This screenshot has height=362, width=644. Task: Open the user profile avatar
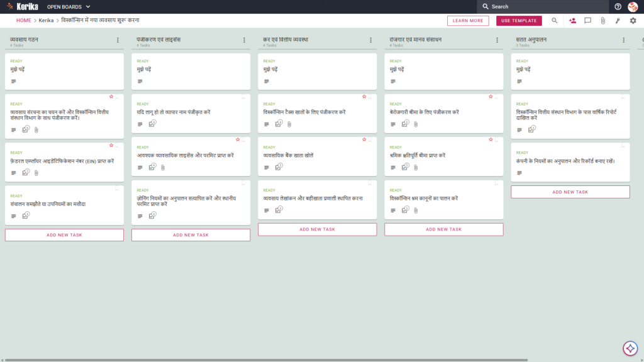click(633, 6)
